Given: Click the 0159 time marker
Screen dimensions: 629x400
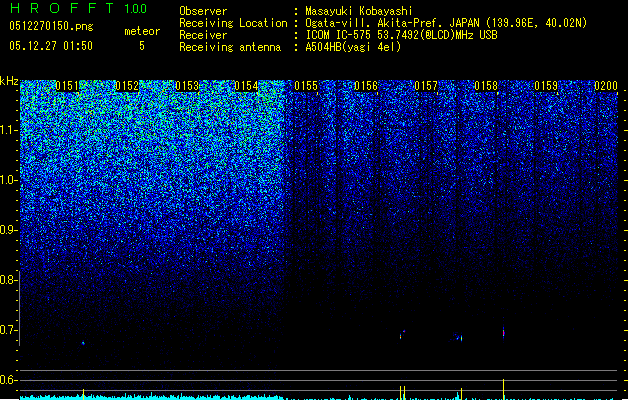Looking at the screenshot, I should tap(546, 86).
